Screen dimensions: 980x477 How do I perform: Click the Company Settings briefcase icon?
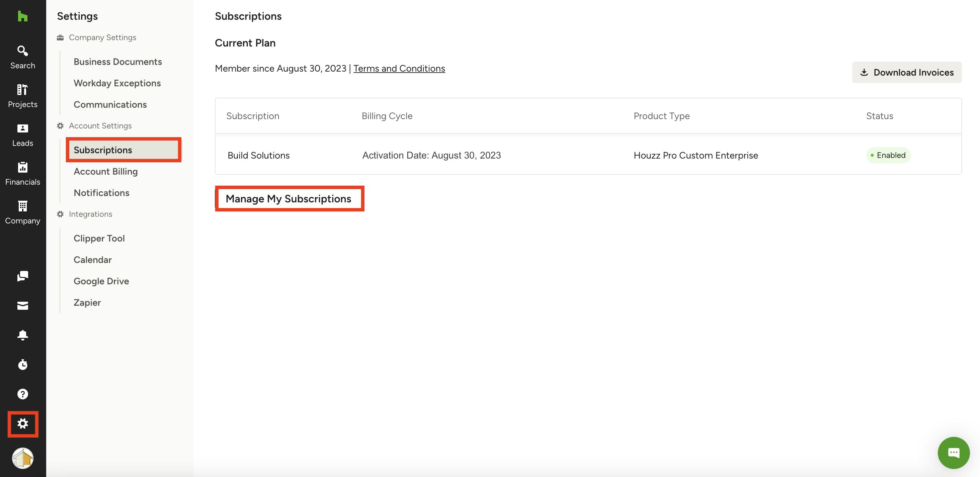60,37
